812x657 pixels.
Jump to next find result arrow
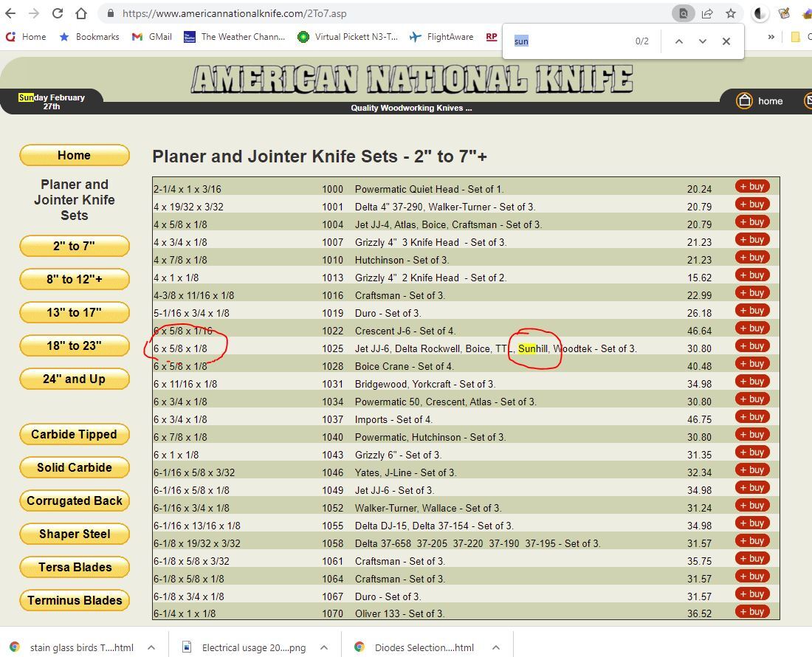click(702, 41)
